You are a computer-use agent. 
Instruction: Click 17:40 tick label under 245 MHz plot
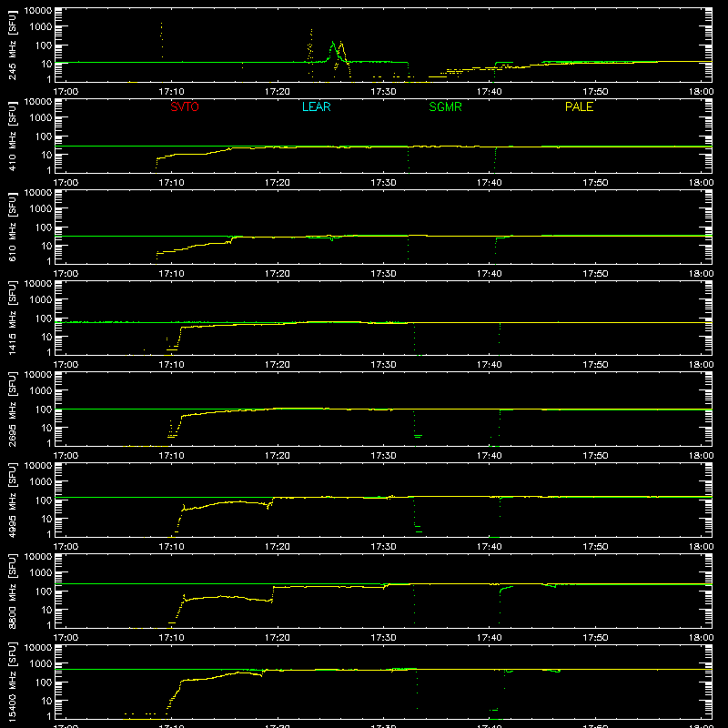click(x=490, y=92)
